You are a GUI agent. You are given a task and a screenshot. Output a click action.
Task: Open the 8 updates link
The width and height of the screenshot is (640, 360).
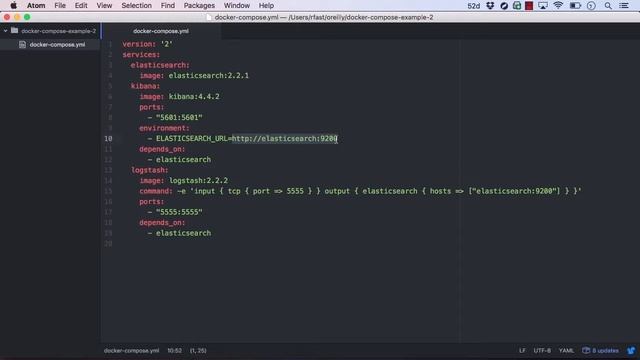click(x=600, y=351)
